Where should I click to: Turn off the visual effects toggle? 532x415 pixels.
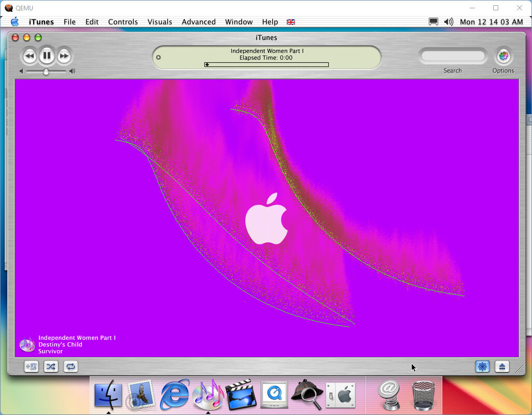(x=482, y=367)
